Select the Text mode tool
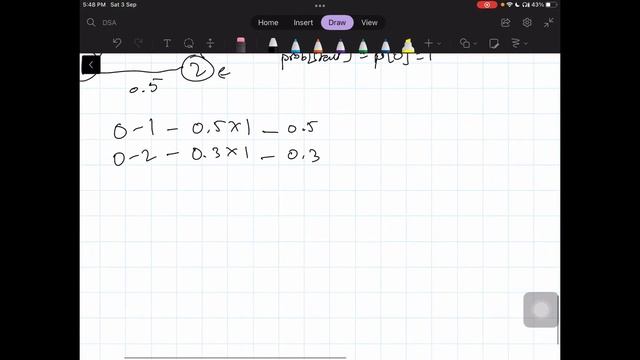Image resolution: width=640 pixels, height=360 pixels. (167, 43)
